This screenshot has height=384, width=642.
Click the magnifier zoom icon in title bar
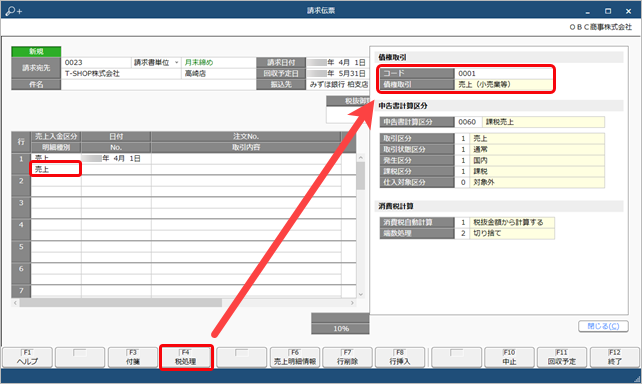click(x=14, y=11)
